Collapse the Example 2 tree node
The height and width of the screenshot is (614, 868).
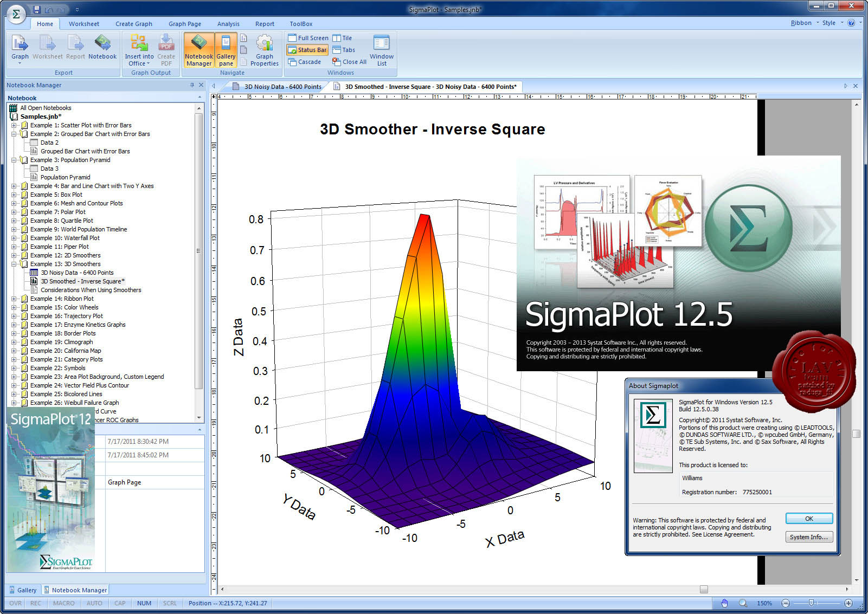(14, 134)
